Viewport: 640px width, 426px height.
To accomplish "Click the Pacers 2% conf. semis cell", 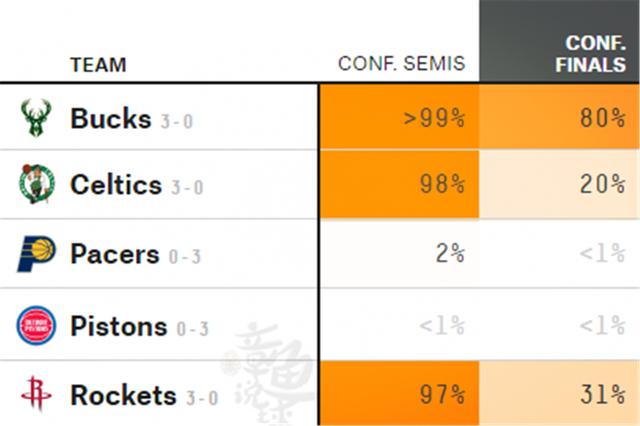I will [x=399, y=253].
